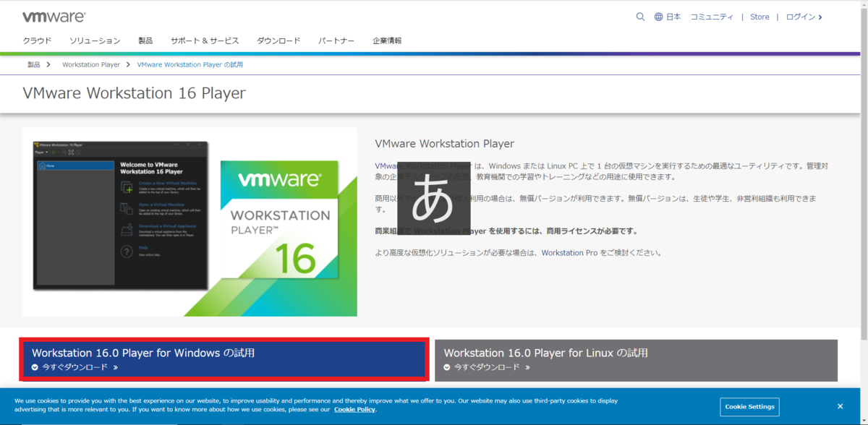Click VMware Workstation Player text link in description
This screenshot has width=868, height=425.
click(x=424, y=166)
